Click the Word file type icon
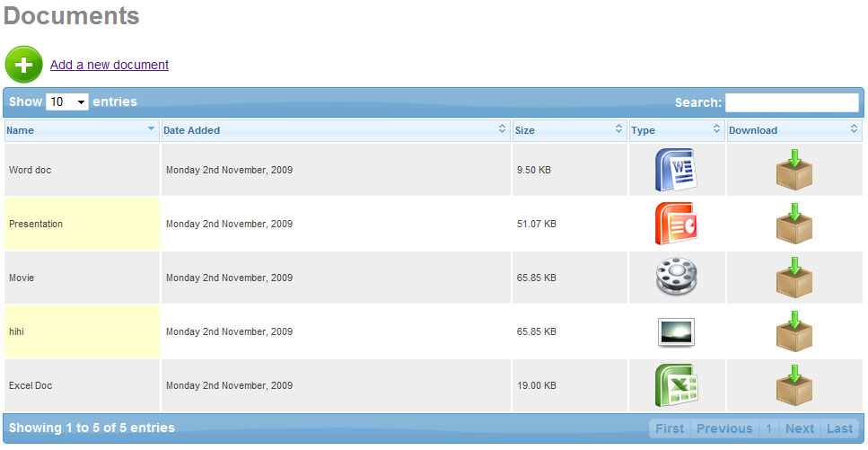 coord(676,170)
